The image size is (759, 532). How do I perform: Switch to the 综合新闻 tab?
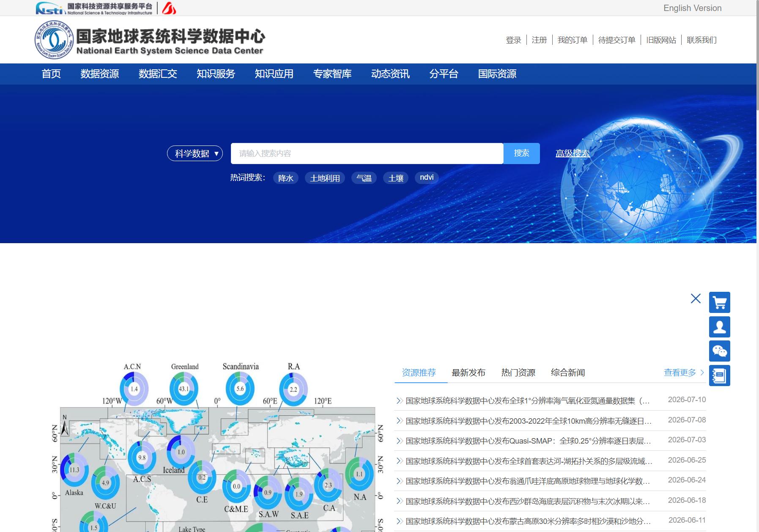tap(568, 373)
